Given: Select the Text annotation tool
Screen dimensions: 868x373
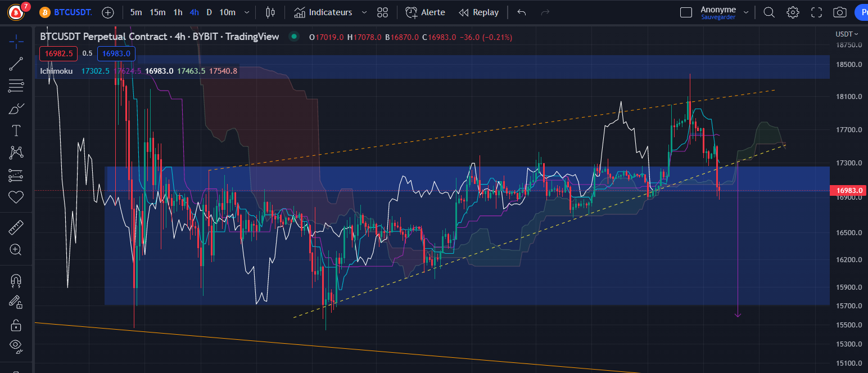Looking at the screenshot, I should 16,130.
